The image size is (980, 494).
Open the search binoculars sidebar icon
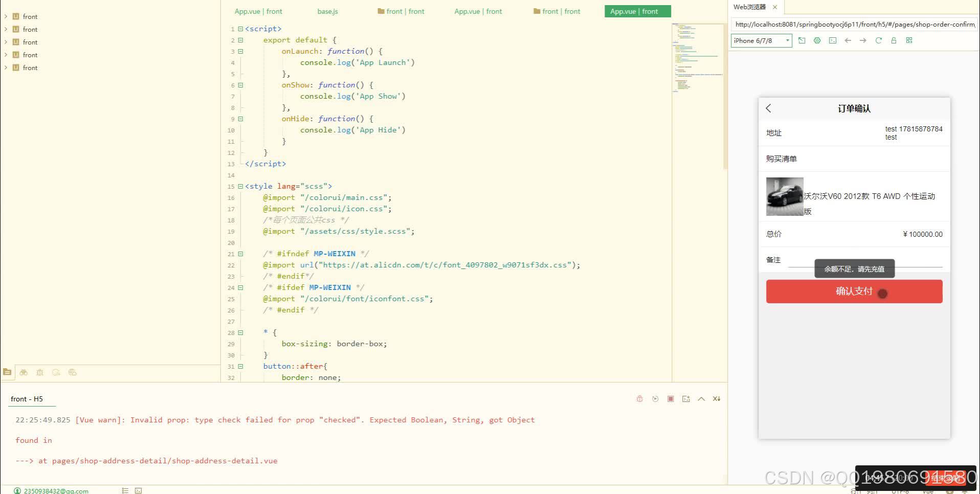point(24,372)
